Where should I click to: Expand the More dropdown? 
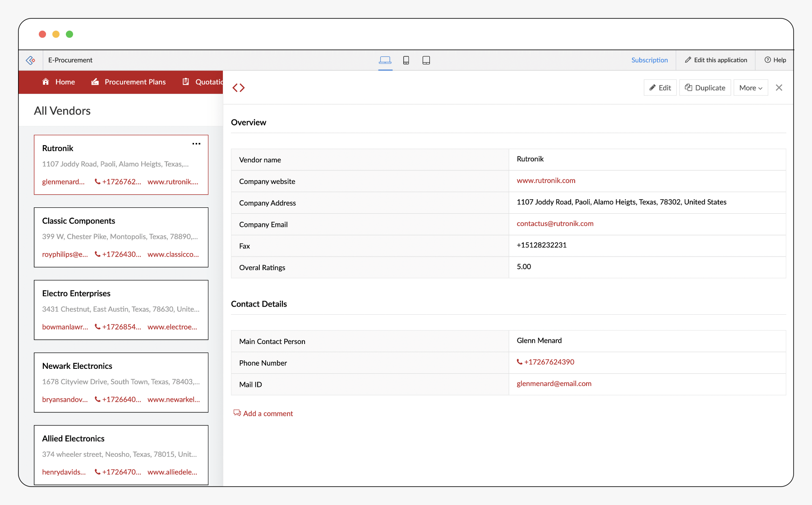[751, 88]
